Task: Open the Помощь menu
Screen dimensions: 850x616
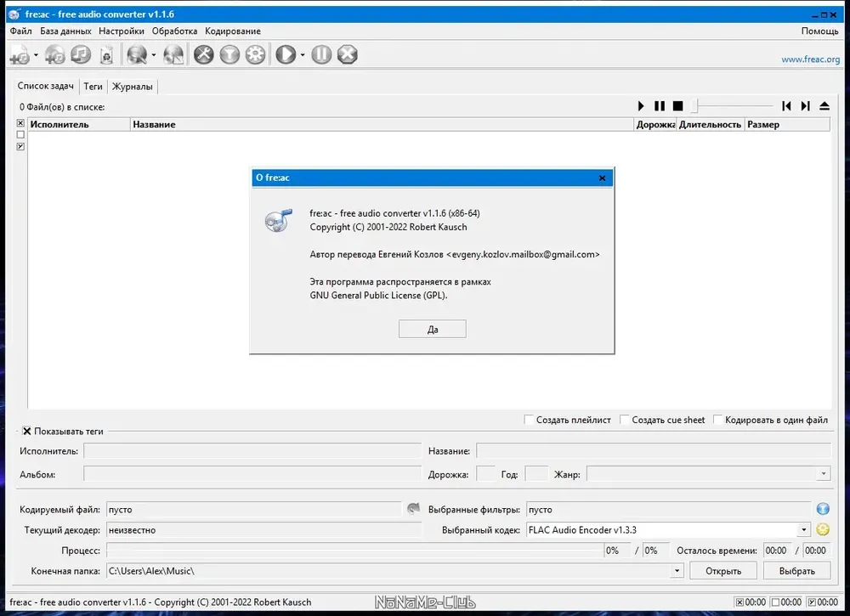Action: click(819, 31)
